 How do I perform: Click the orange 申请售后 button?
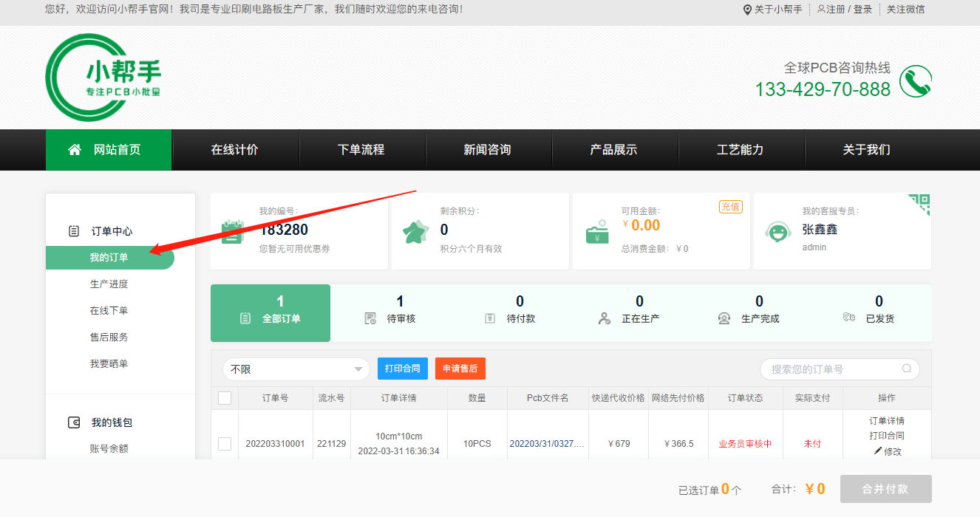(460, 369)
